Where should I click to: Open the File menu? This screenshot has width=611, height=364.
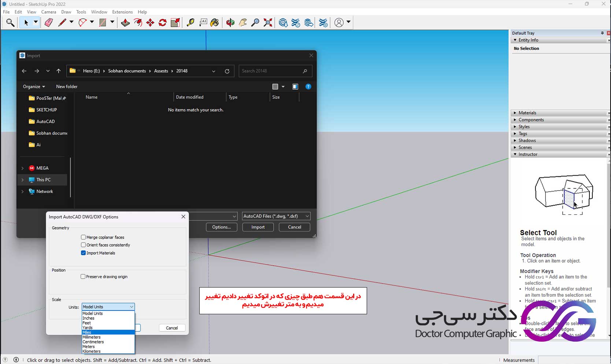pyautogui.click(x=6, y=12)
